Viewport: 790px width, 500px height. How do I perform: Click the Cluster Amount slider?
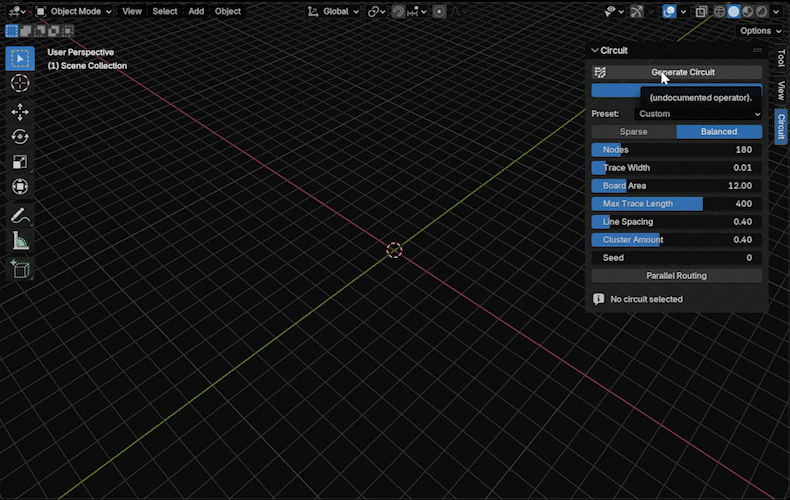[676, 239]
